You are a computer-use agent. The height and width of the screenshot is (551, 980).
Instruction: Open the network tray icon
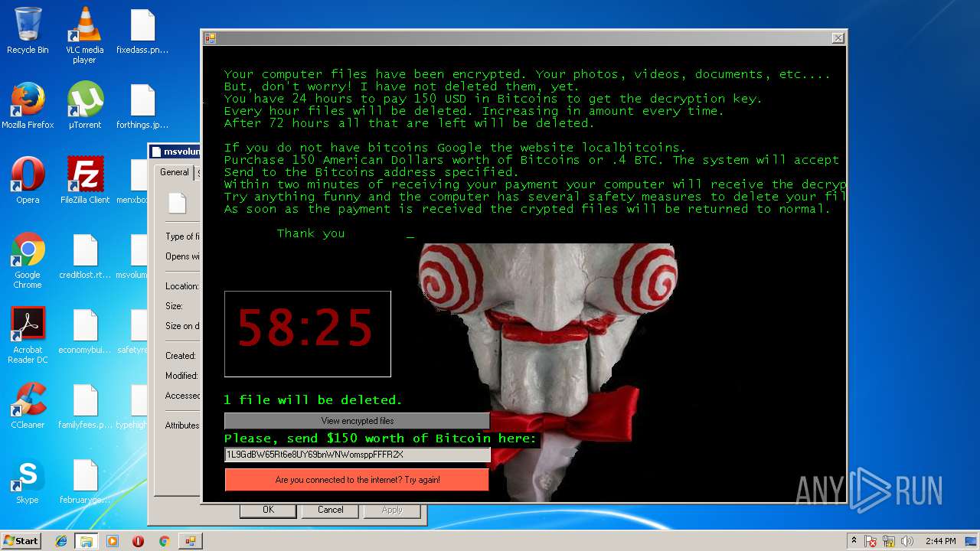(x=889, y=541)
